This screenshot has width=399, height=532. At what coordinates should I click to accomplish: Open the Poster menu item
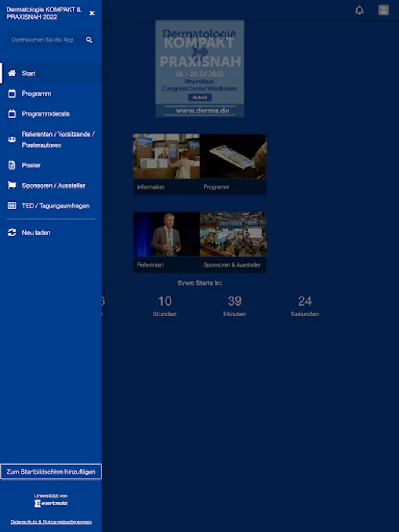51,166
